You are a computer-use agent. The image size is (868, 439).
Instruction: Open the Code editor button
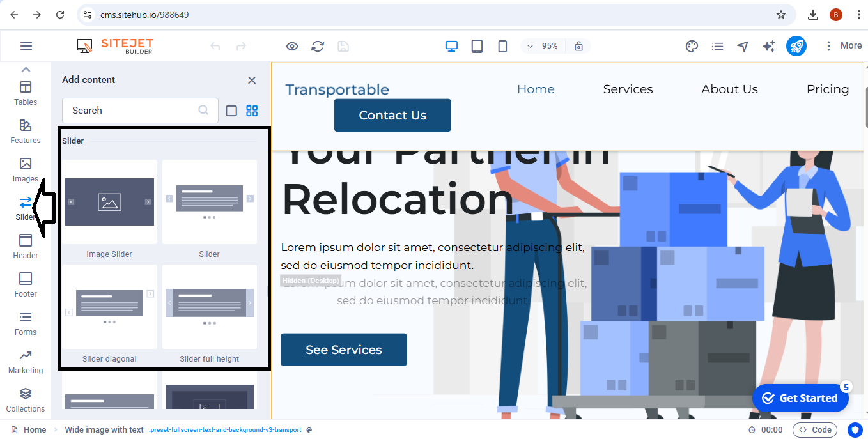[815, 430]
